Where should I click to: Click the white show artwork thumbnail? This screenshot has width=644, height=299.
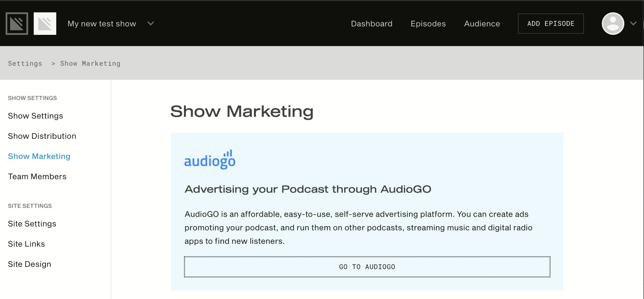click(x=45, y=24)
